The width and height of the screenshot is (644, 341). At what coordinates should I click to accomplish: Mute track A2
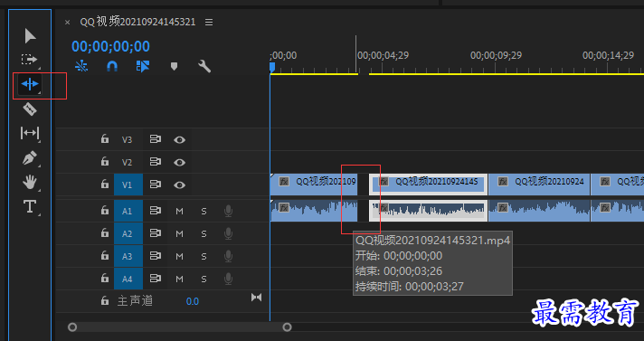(179, 233)
